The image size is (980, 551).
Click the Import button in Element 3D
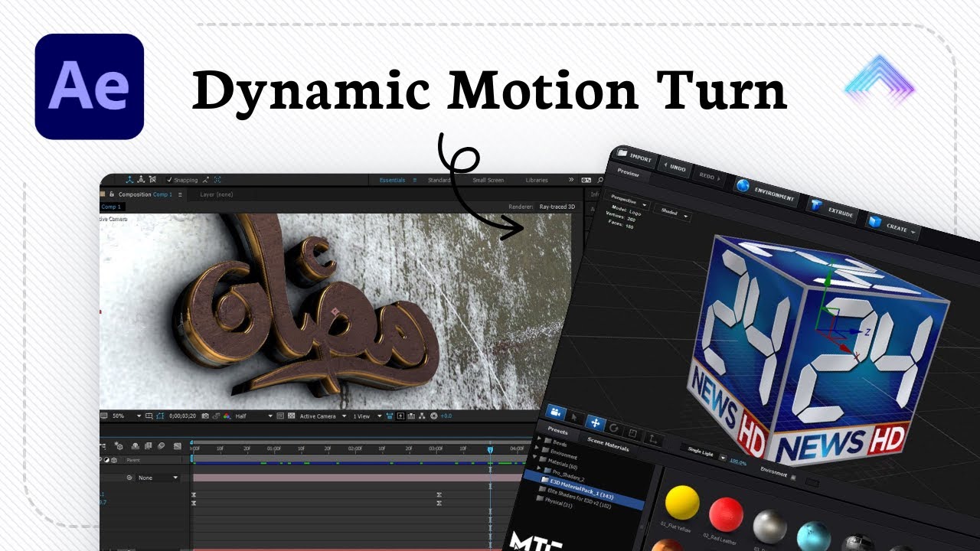635,157
